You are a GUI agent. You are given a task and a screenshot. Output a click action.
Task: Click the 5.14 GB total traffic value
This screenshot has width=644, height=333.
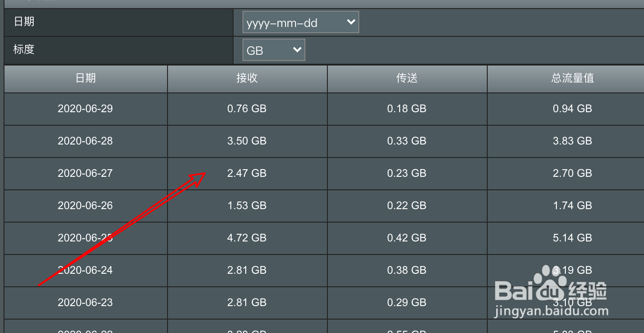pos(572,238)
